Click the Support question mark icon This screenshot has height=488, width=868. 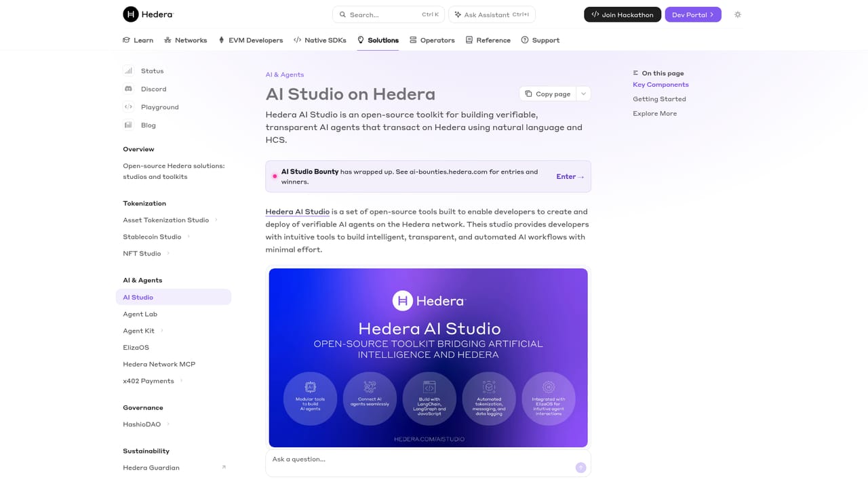tap(525, 40)
